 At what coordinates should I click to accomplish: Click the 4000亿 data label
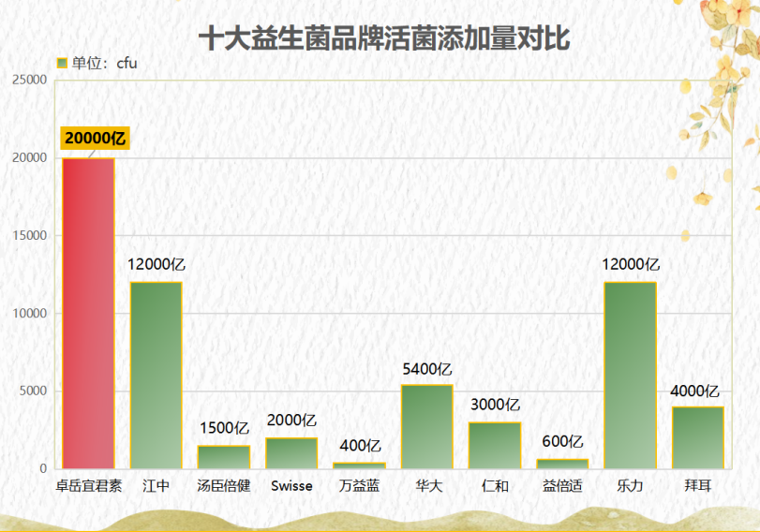694,391
